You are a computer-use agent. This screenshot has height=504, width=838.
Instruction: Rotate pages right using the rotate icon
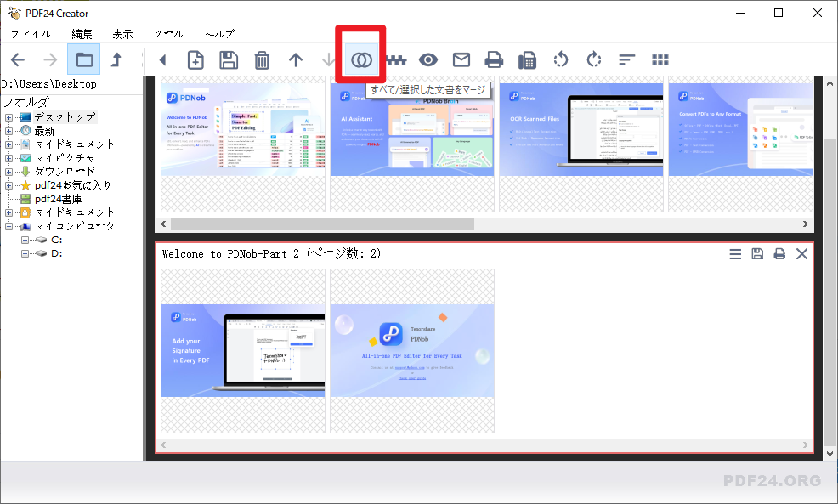pos(593,59)
